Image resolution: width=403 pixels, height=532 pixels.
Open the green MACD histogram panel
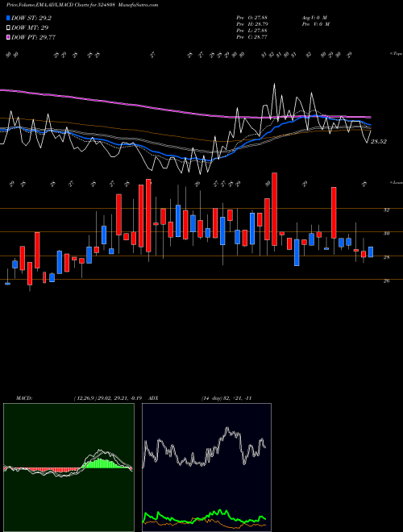(x=69, y=468)
